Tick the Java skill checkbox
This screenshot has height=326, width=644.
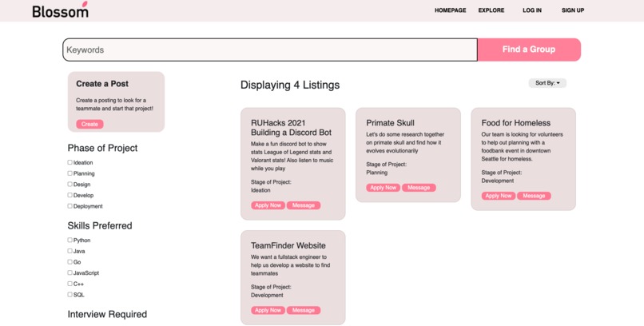pyautogui.click(x=70, y=250)
